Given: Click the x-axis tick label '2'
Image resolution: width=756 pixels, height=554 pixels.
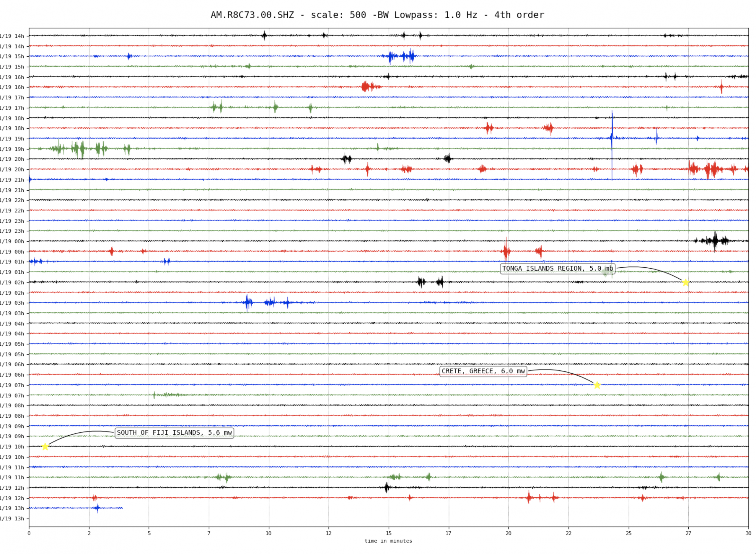Looking at the screenshot, I should click(89, 533).
